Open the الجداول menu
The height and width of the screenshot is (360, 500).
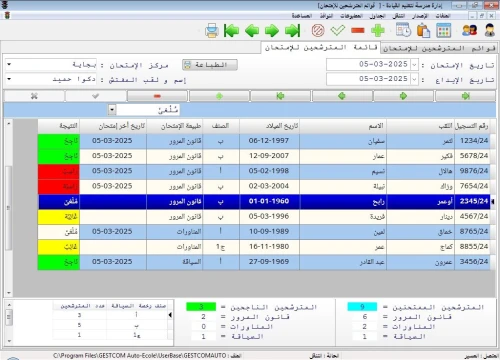[377, 16]
